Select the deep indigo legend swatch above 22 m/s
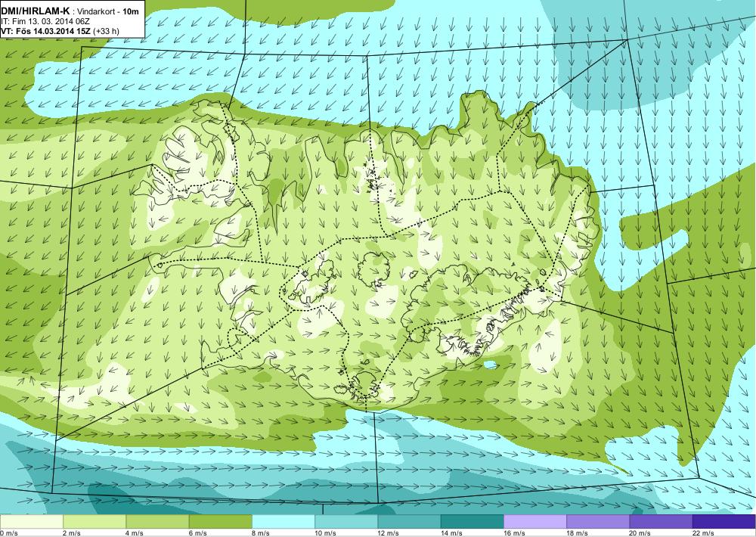The width and height of the screenshot is (756, 537). (x=723, y=522)
